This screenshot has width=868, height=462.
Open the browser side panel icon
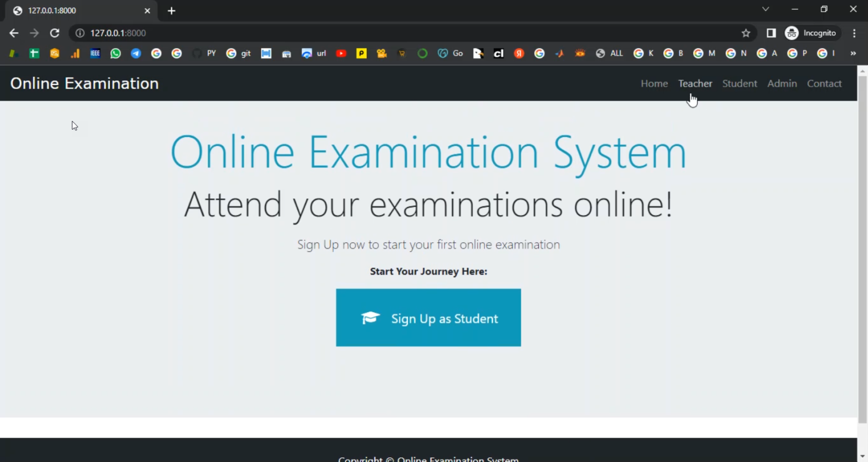click(771, 33)
